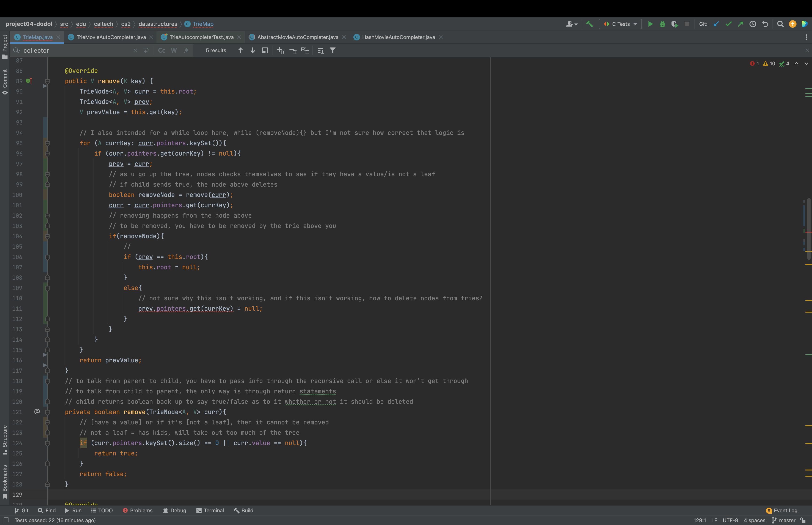Click Git update project arrow
812x525 pixels.
pos(716,24)
